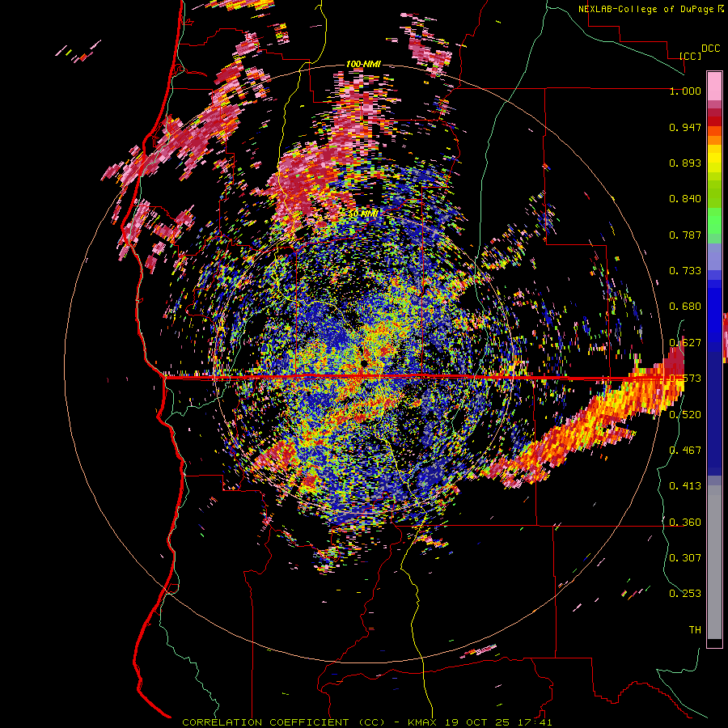Click the 0.413 scale value

tap(685, 486)
